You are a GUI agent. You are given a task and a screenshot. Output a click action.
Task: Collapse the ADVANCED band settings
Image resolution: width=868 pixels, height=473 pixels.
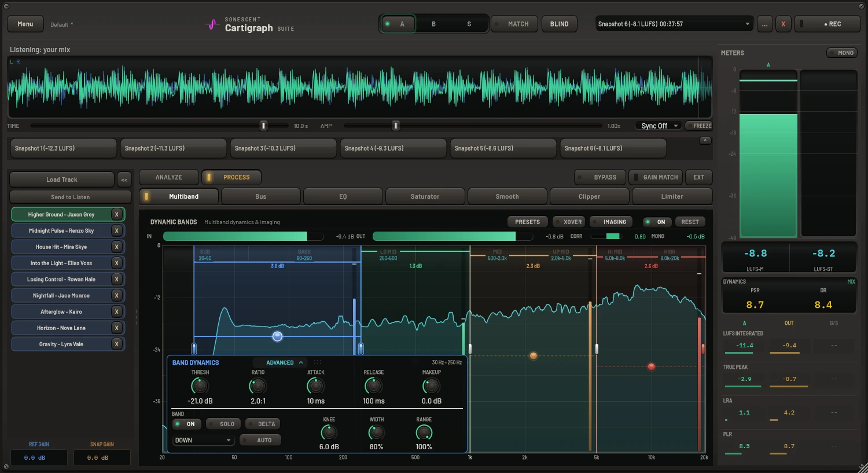point(285,362)
